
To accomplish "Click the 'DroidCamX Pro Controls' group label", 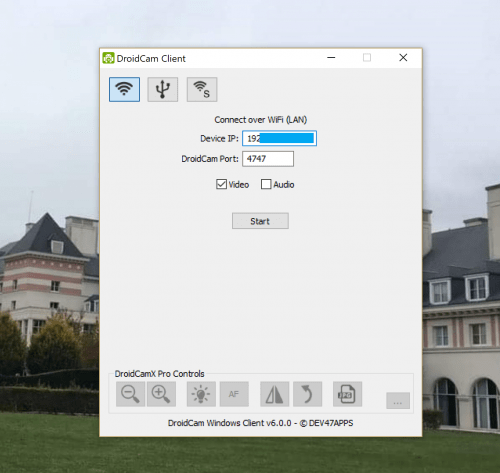I will (159, 374).
